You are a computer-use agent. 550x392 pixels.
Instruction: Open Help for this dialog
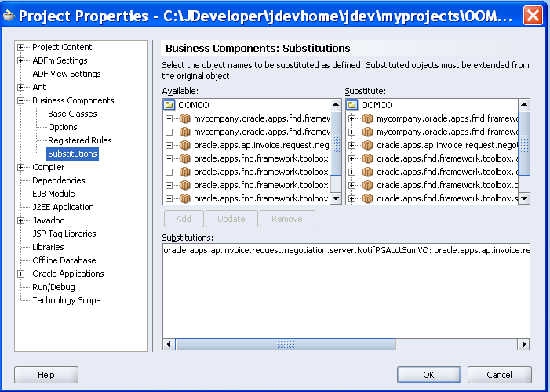click(46, 375)
